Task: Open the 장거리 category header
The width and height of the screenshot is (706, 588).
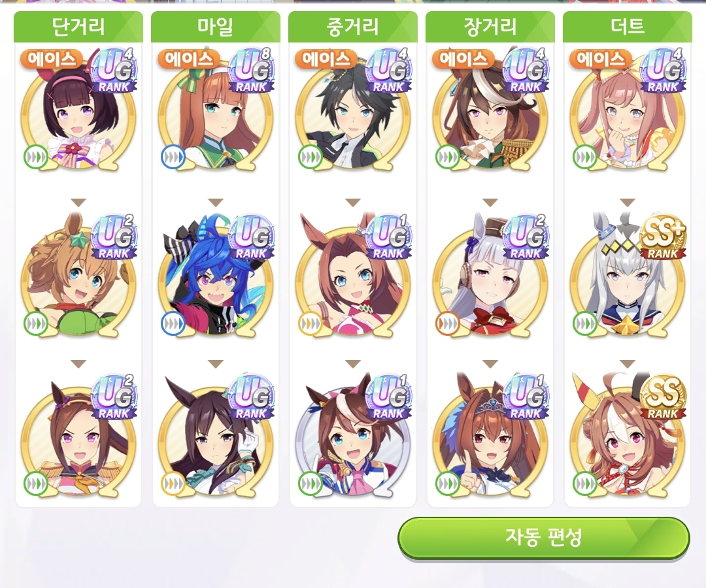Action: click(490, 27)
